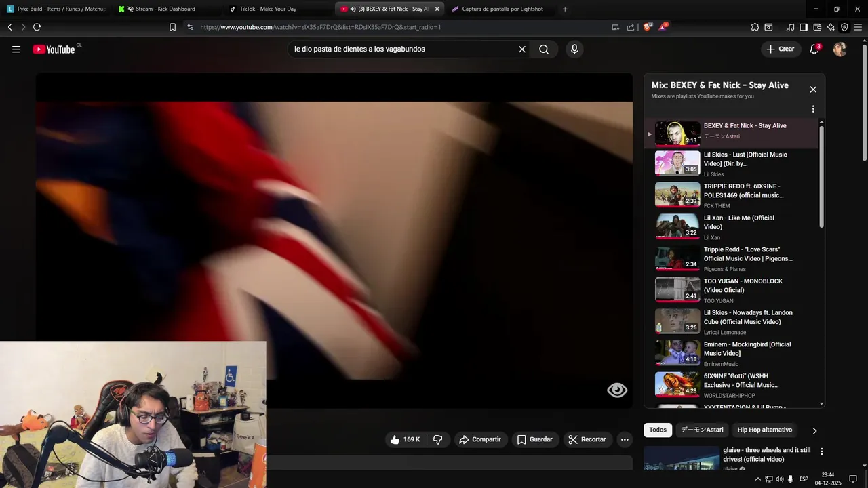Click the network icon in system tray

point(768,479)
